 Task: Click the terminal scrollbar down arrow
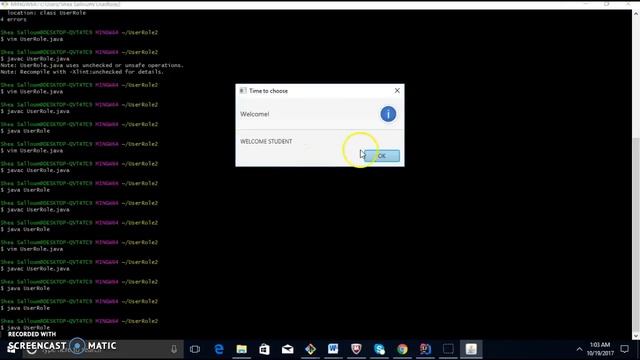tap(636, 336)
